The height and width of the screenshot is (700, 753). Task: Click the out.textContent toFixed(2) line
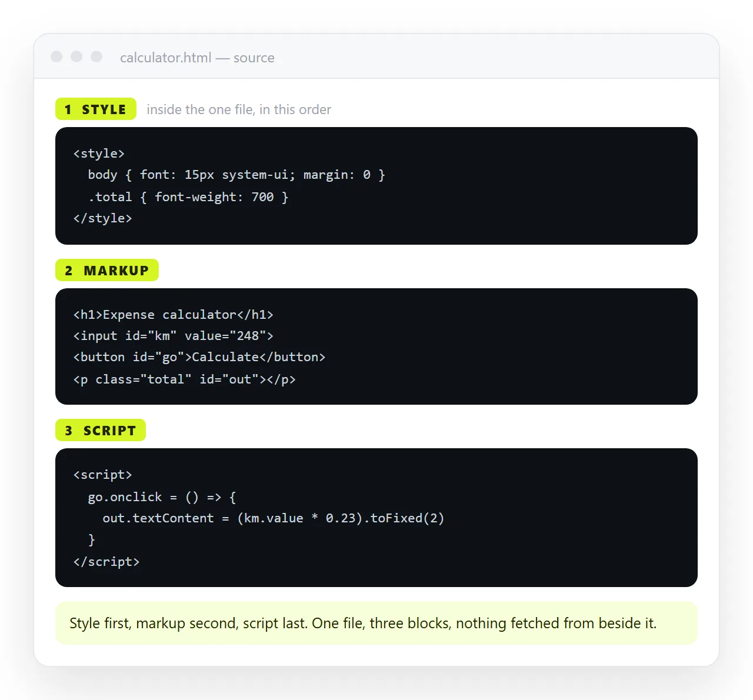(x=274, y=518)
